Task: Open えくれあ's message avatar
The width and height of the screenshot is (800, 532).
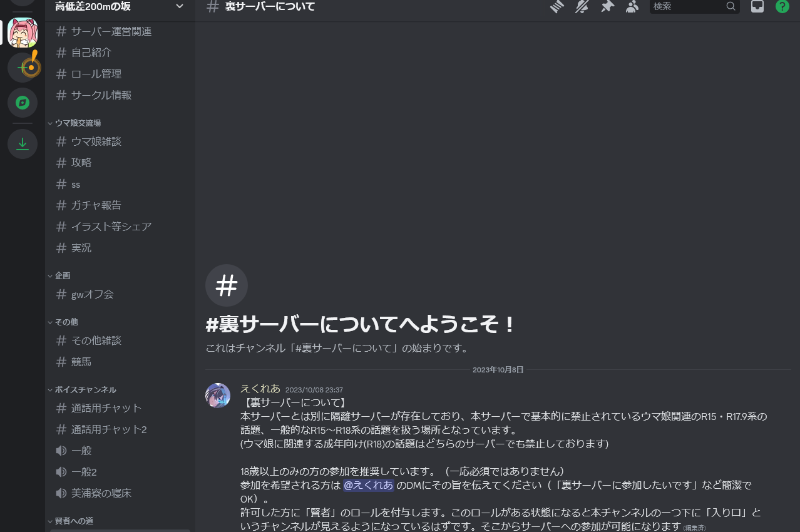Action: [x=218, y=396]
